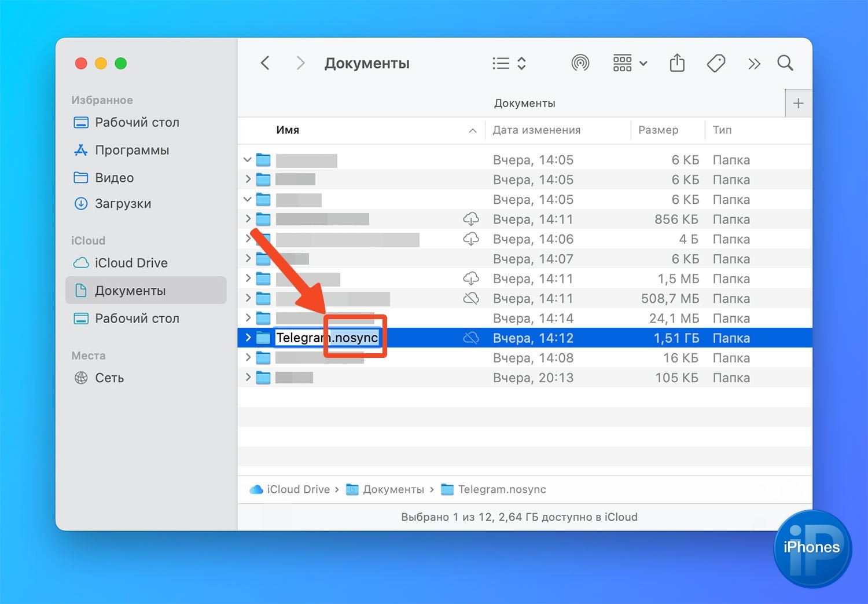The height and width of the screenshot is (604, 868).
Task: Open the group-by grid dropdown
Action: tap(630, 63)
